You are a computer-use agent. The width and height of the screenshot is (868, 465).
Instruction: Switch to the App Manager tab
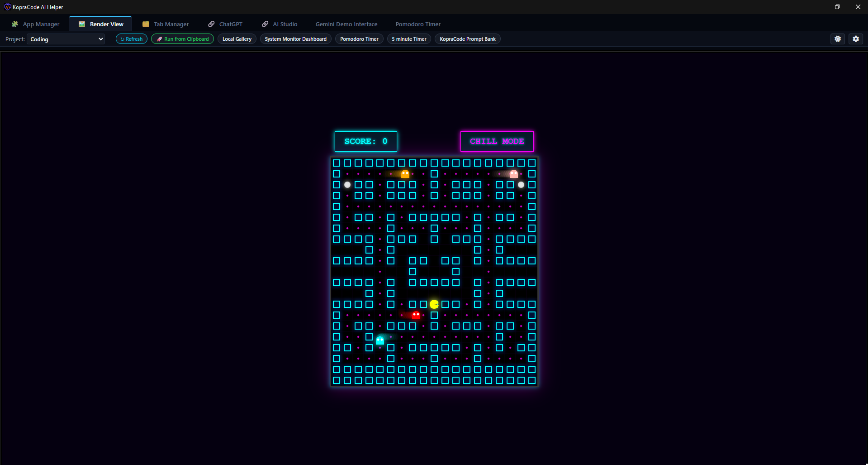[36, 24]
